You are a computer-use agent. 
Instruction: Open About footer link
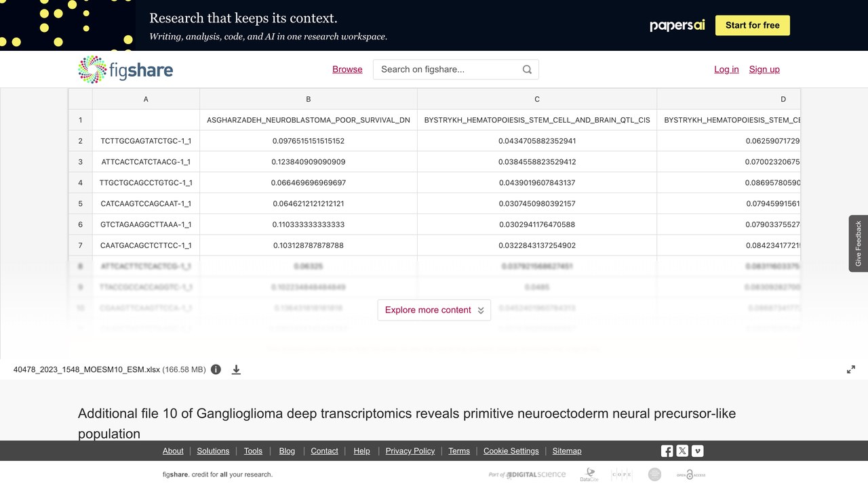click(173, 451)
